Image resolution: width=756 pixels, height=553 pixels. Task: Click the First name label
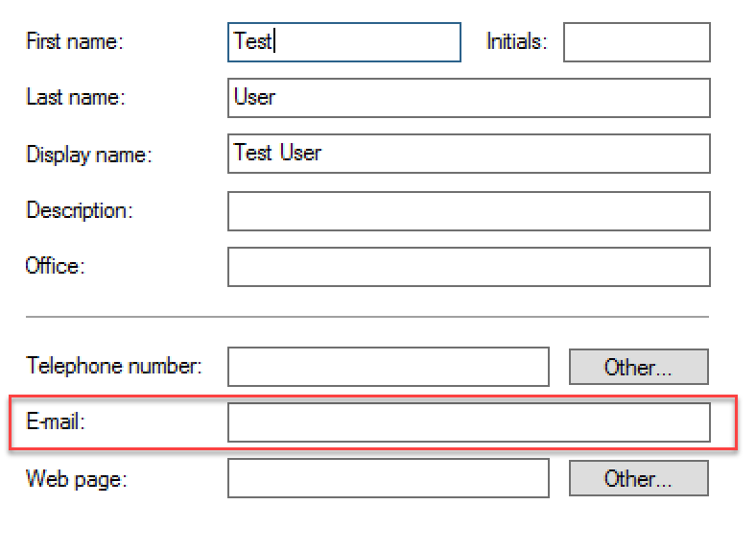click(75, 41)
